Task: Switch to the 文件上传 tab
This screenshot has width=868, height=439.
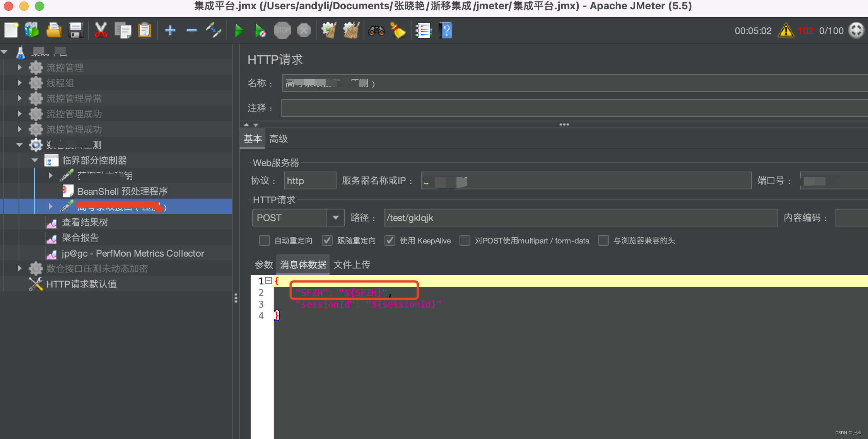Action: coord(352,265)
